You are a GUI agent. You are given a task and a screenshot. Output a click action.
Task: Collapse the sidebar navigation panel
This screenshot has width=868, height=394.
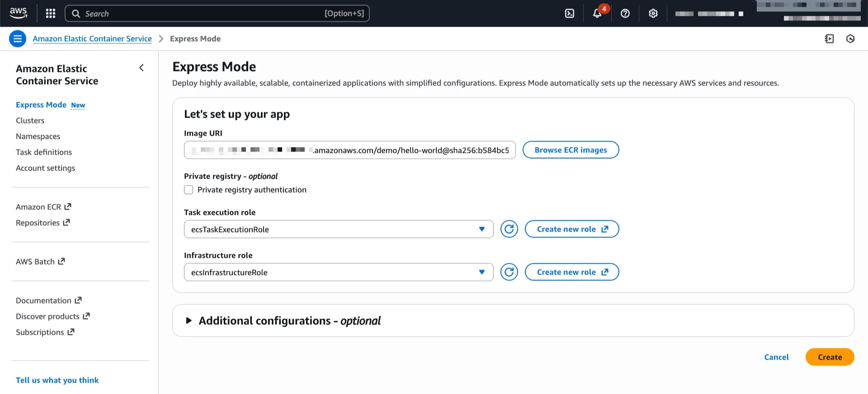pos(142,68)
